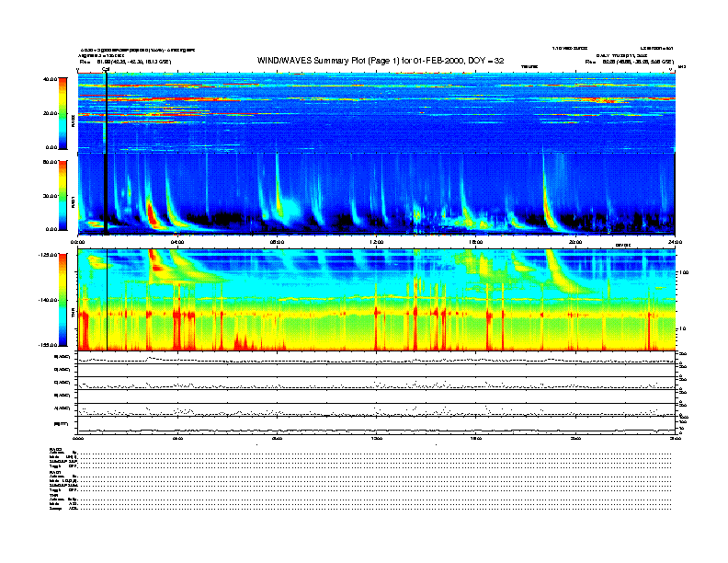Click the TNR heading in the status block
Image resolution: width=728 pixels, height=563 pixels.
(53, 495)
